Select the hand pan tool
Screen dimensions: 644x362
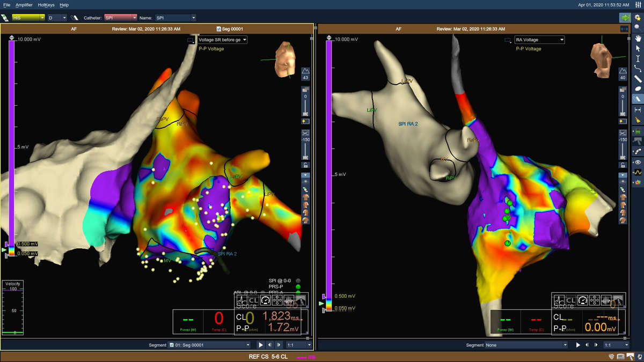coord(638,39)
